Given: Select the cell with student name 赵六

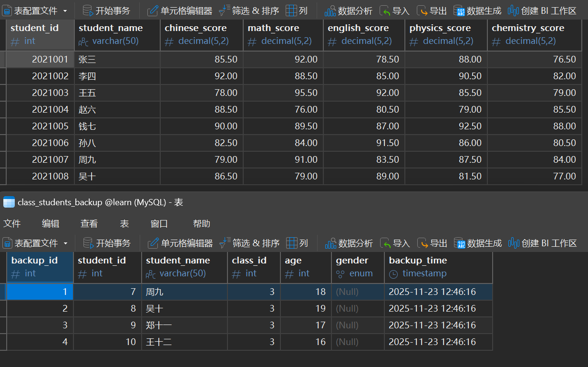Looking at the screenshot, I should click(x=117, y=110).
